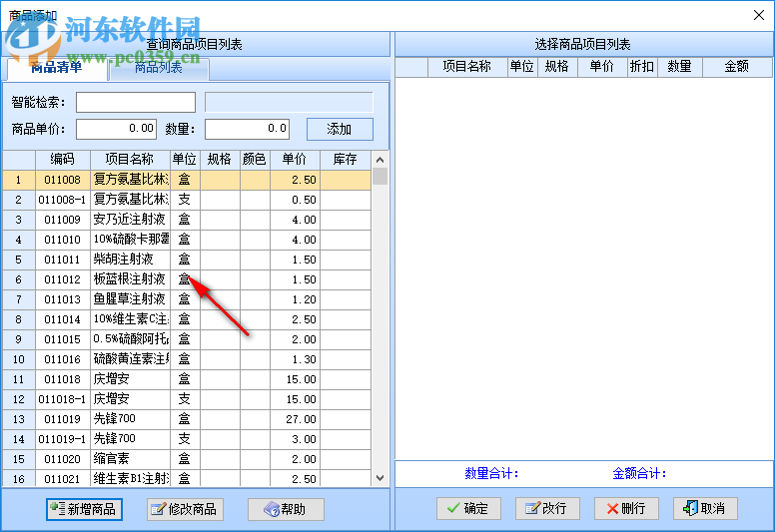The image size is (775, 532).
Task: Click the 项目名称 header in selected list
Action: (x=467, y=67)
